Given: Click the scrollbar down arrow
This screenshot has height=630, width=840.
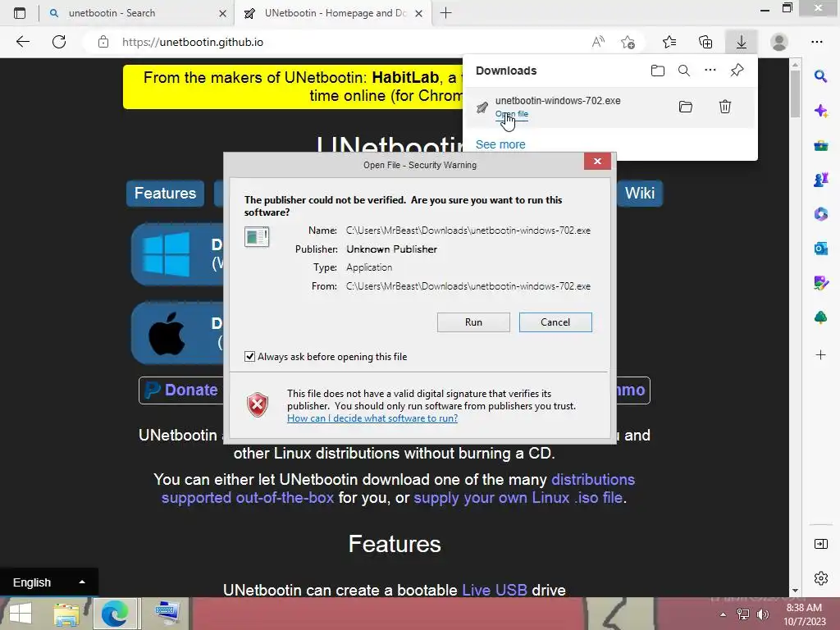Looking at the screenshot, I should click(x=795, y=591).
